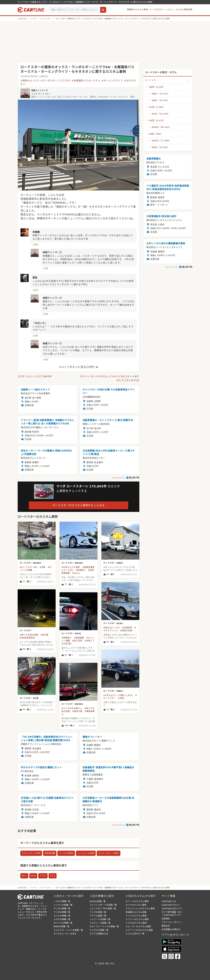Open commenter 「ぱぱいや」's avatar

click(x=24, y=324)
